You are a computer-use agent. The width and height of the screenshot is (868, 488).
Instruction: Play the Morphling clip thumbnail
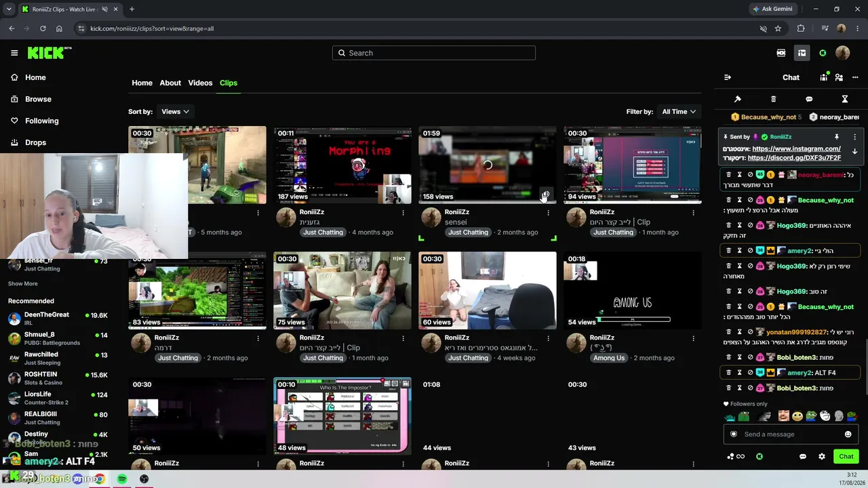coord(342,165)
